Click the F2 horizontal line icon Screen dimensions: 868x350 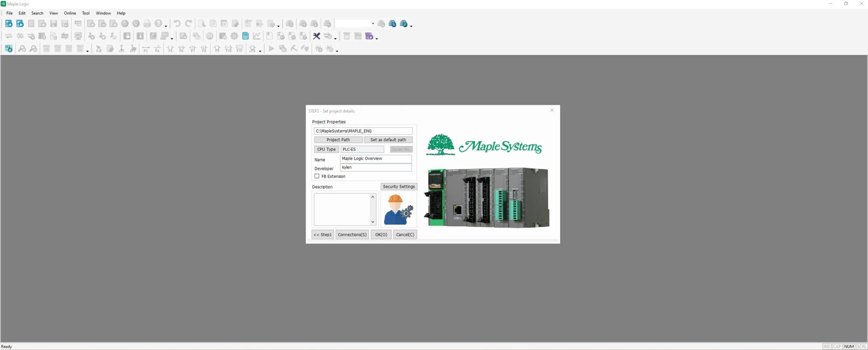(x=146, y=49)
